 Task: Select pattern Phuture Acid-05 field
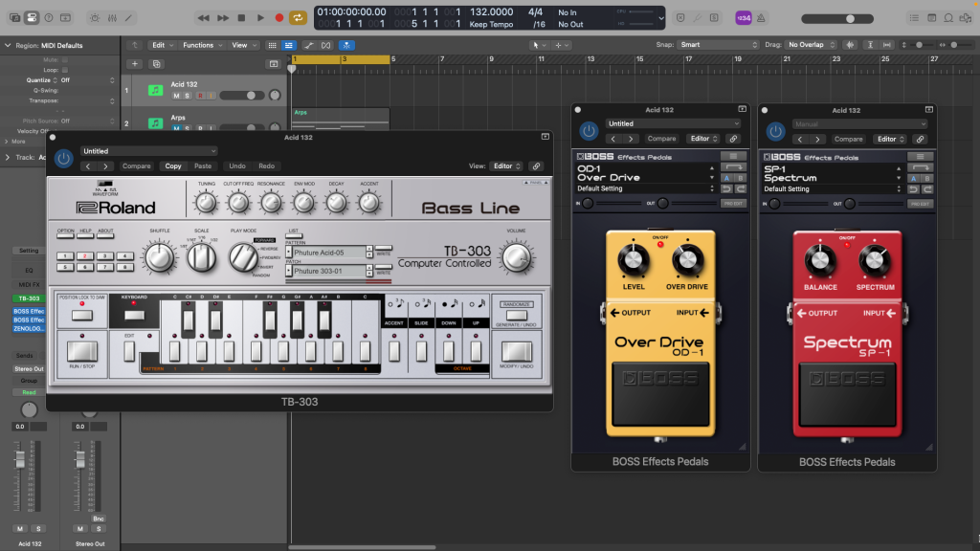pyautogui.click(x=329, y=253)
